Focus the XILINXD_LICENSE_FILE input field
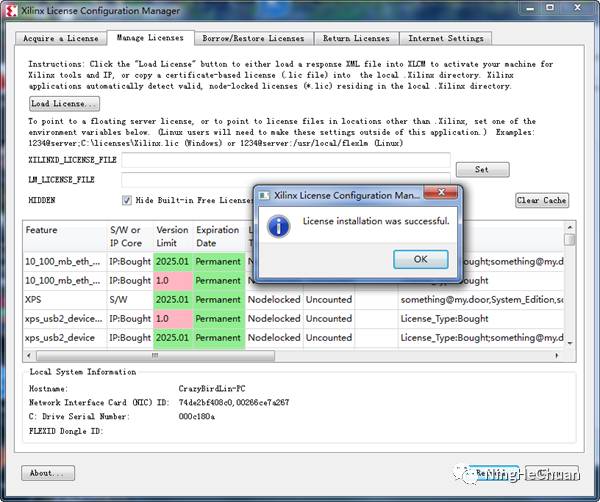 286,161
